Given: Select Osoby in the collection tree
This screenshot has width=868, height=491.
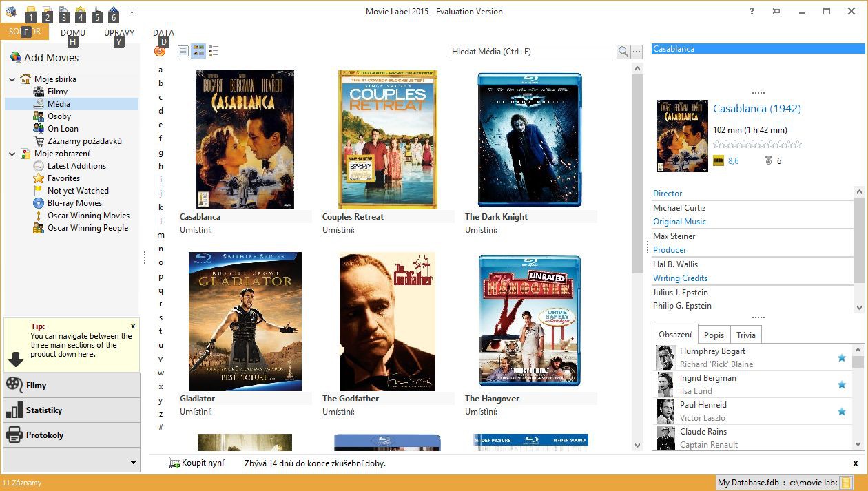Looking at the screenshot, I should (59, 116).
